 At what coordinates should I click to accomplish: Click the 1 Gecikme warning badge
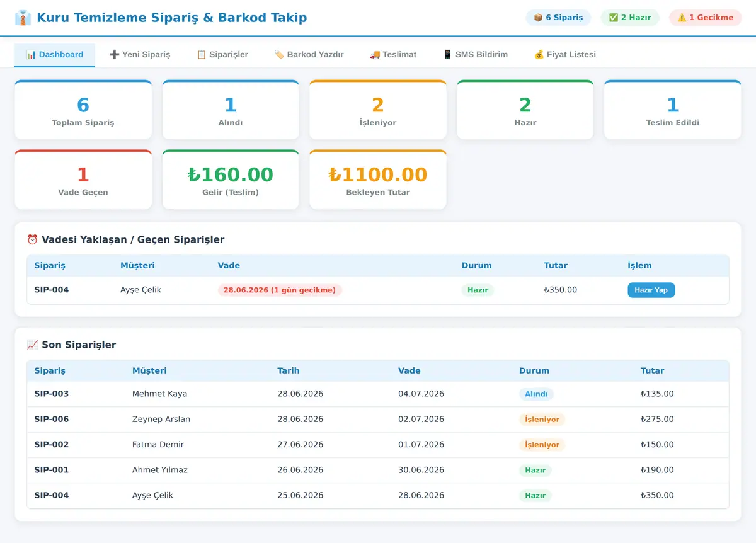tap(705, 18)
